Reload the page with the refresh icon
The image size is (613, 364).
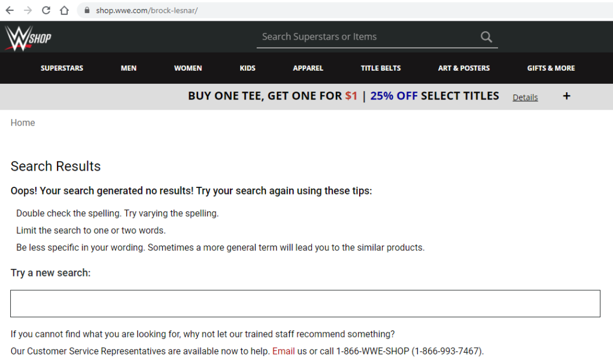tap(46, 10)
